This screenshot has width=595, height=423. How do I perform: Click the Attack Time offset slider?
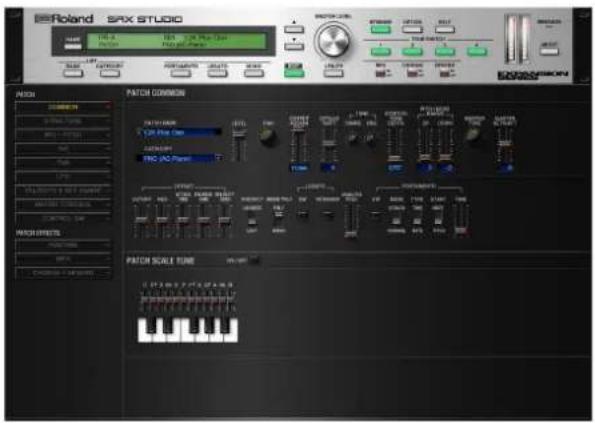click(183, 221)
